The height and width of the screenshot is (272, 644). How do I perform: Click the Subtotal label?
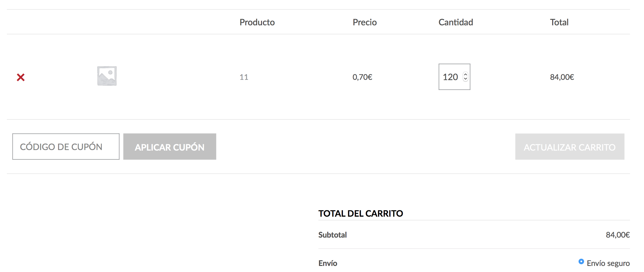tap(332, 235)
